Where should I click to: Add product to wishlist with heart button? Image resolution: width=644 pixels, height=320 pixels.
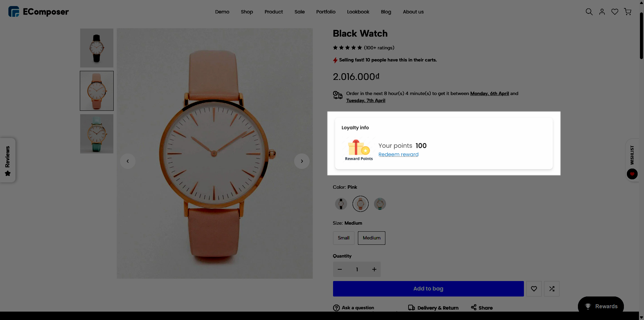click(534, 289)
